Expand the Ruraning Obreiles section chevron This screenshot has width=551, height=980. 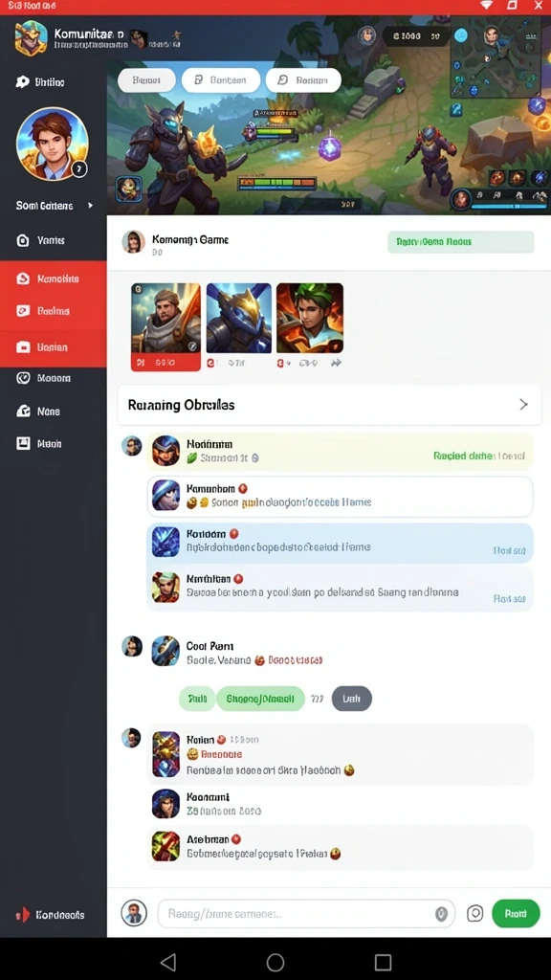click(x=523, y=405)
